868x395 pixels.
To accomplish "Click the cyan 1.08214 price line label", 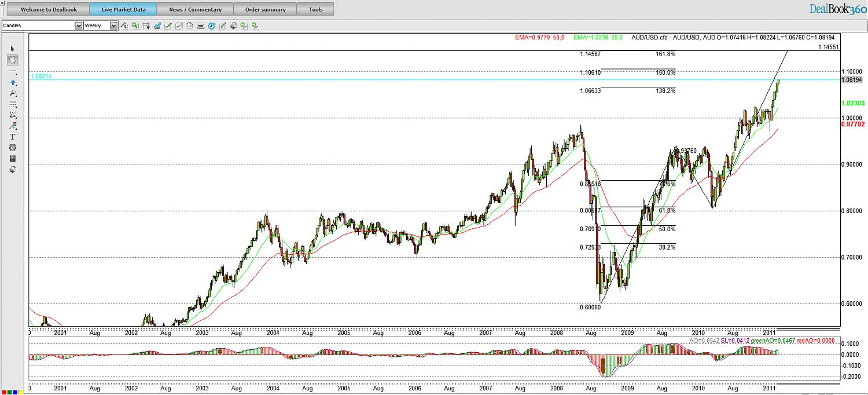I will click(41, 76).
